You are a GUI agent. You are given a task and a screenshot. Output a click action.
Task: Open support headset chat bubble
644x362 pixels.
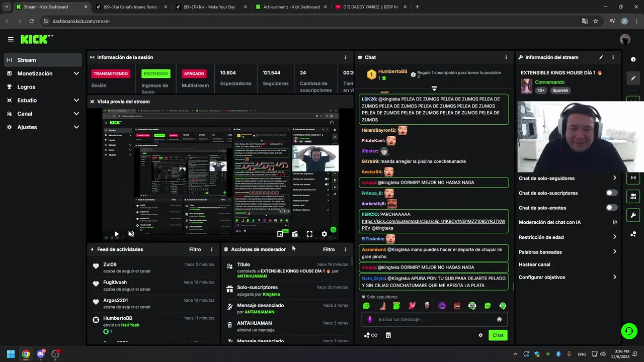pos(629,331)
